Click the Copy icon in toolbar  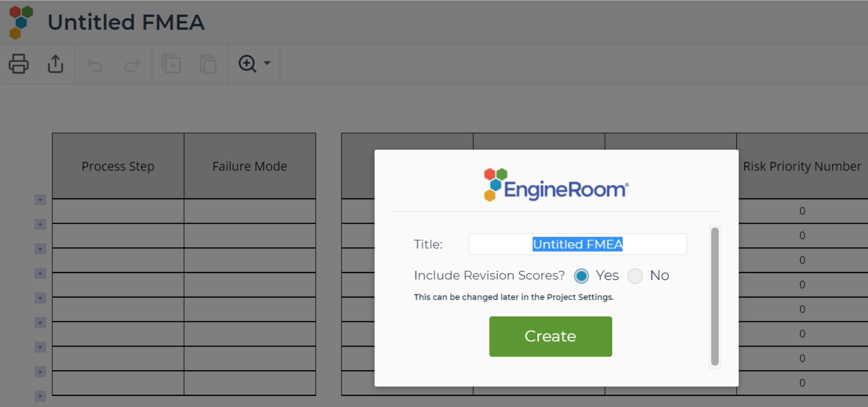coord(171,64)
